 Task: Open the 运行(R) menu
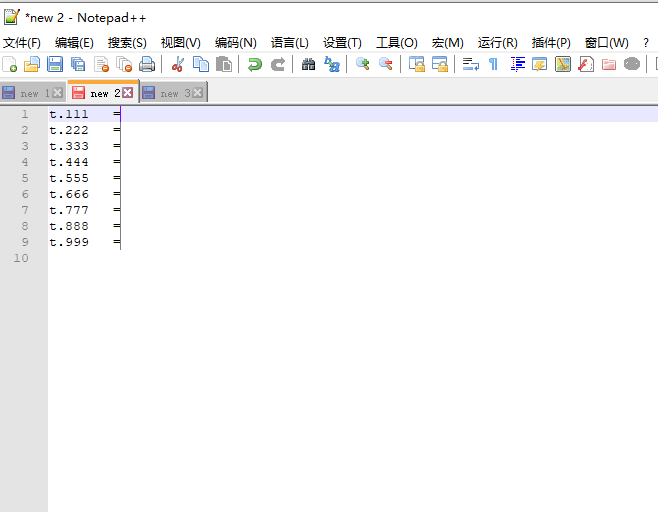[497, 43]
